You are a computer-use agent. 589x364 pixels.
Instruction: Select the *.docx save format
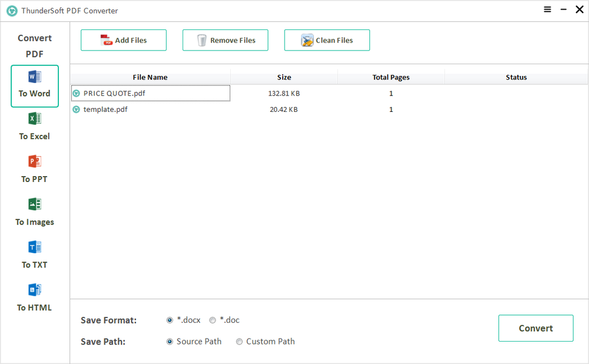click(170, 320)
